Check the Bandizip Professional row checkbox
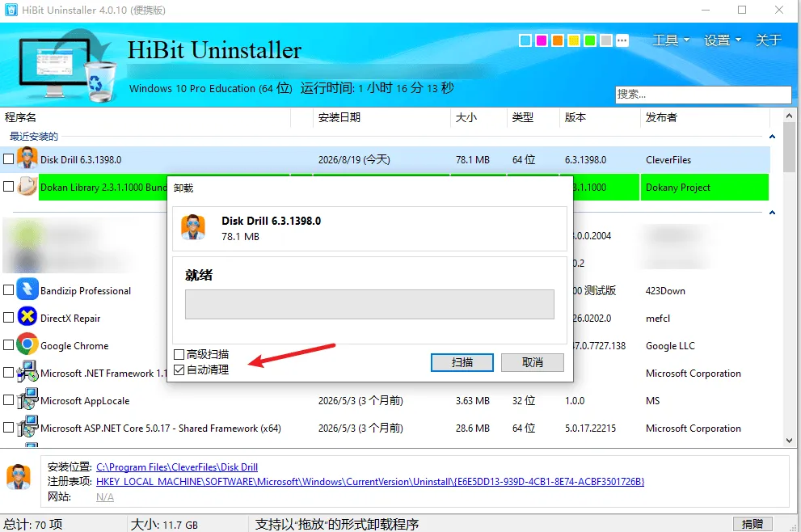The width and height of the screenshot is (801, 532). [x=8, y=289]
